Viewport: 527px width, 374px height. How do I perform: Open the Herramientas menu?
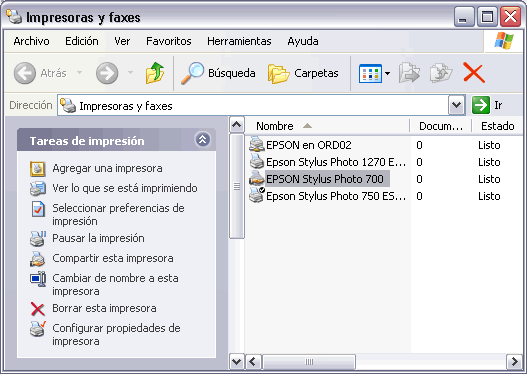point(239,41)
